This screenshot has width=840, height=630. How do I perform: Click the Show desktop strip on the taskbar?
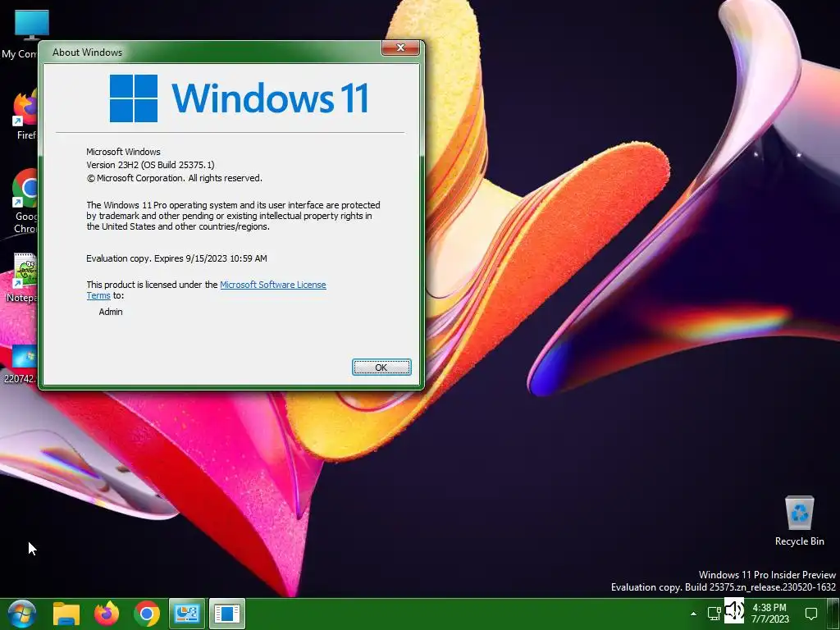coord(832,614)
